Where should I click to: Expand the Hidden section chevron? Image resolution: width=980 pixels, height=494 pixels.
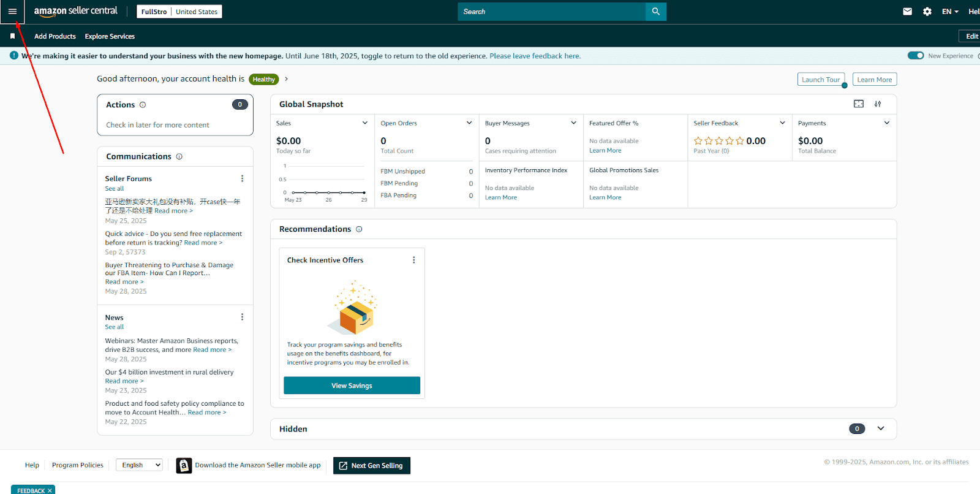(x=881, y=428)
